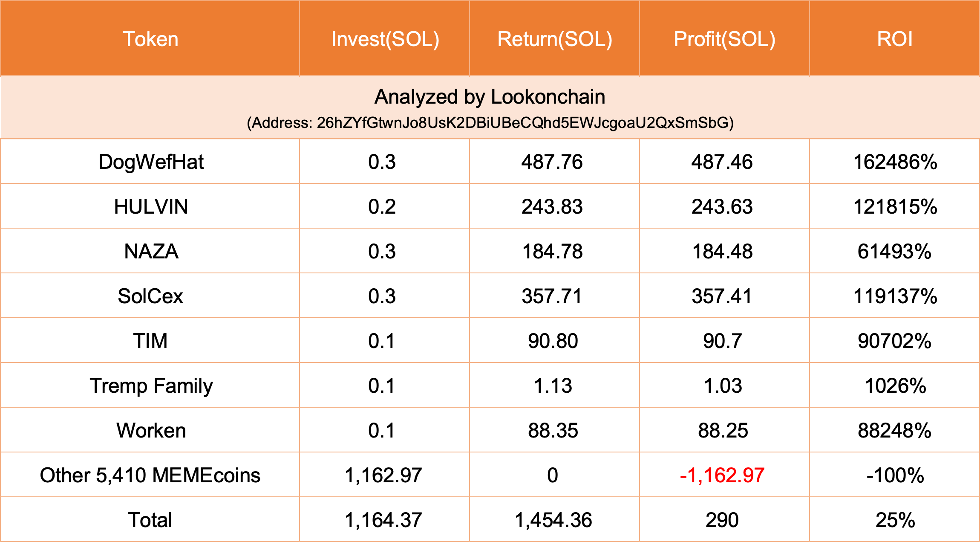Click the Tremp Family row label
The width and height of the screenshot is (980, 542).
click(x=151, y=386)
